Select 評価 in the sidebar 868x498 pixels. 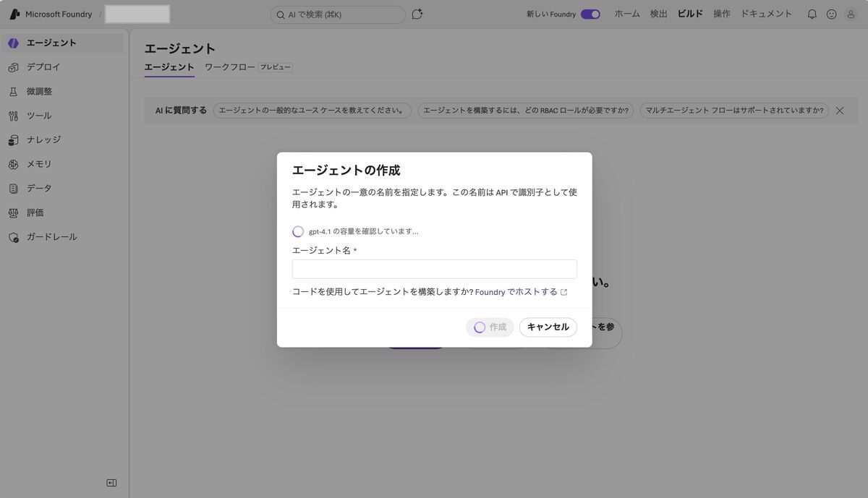tap(62, 213)
